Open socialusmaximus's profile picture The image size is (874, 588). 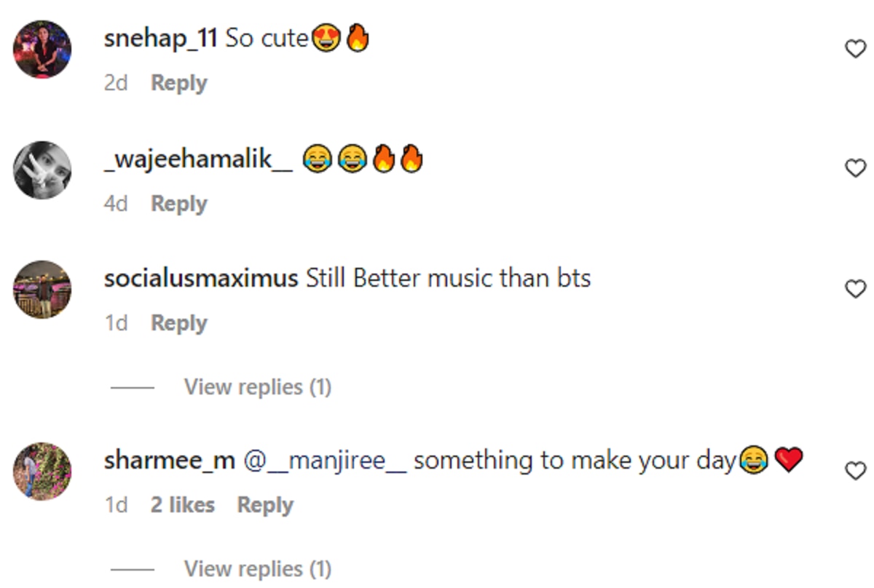(42, 289)
